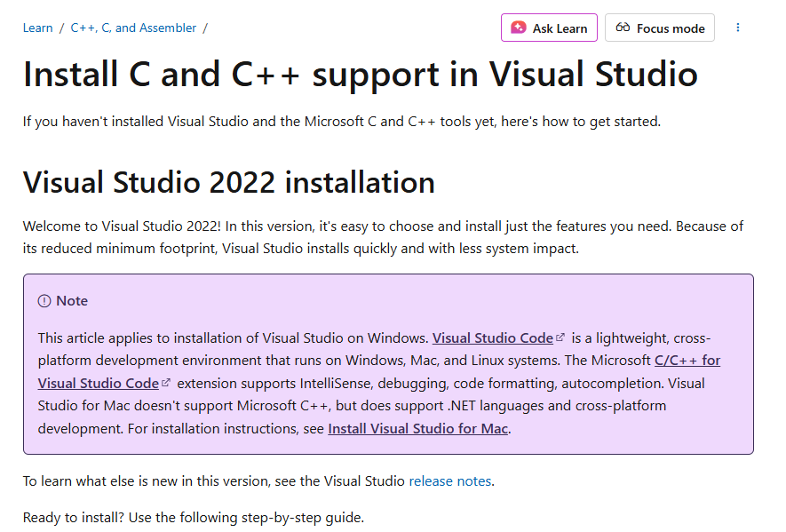Go to C++, C, and Assembler breadcrumb

(x=133, y=28)
